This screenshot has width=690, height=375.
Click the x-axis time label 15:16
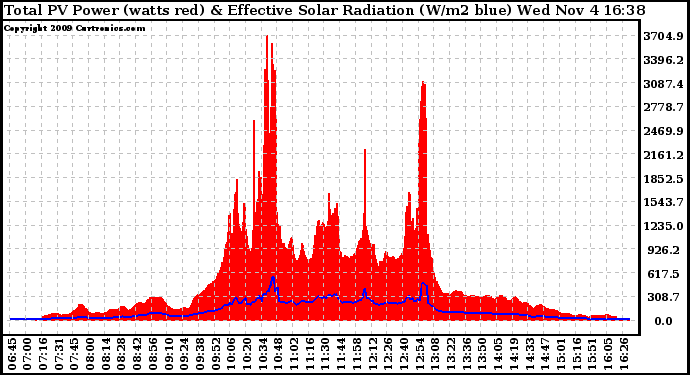click(577, 354)
